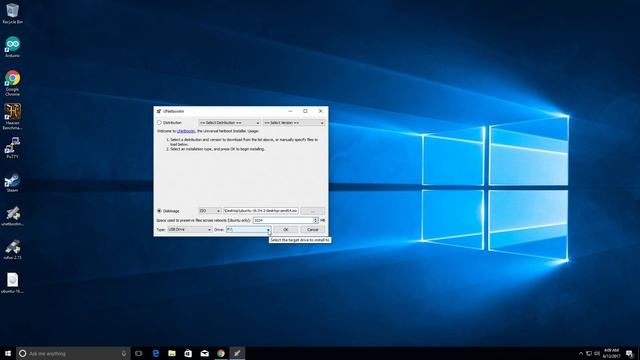Select the ubuntu ISO file on desktop

(x=12, y=283)
